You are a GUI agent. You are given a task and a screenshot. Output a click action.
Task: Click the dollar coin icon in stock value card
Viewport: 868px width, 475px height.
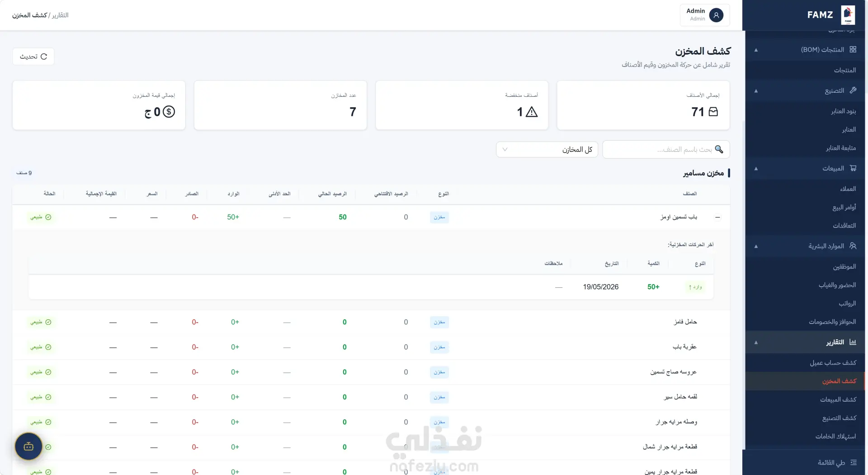pyautogui.click(x=169, y=112)
